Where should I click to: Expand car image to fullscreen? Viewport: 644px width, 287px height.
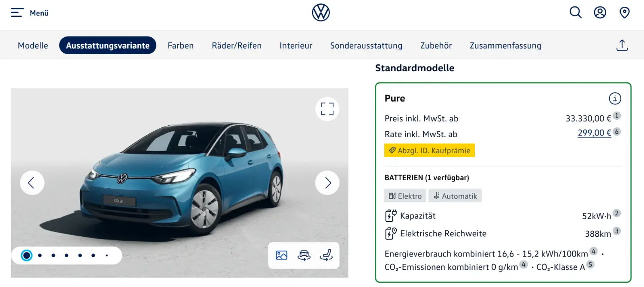click(x=327, y=109)
